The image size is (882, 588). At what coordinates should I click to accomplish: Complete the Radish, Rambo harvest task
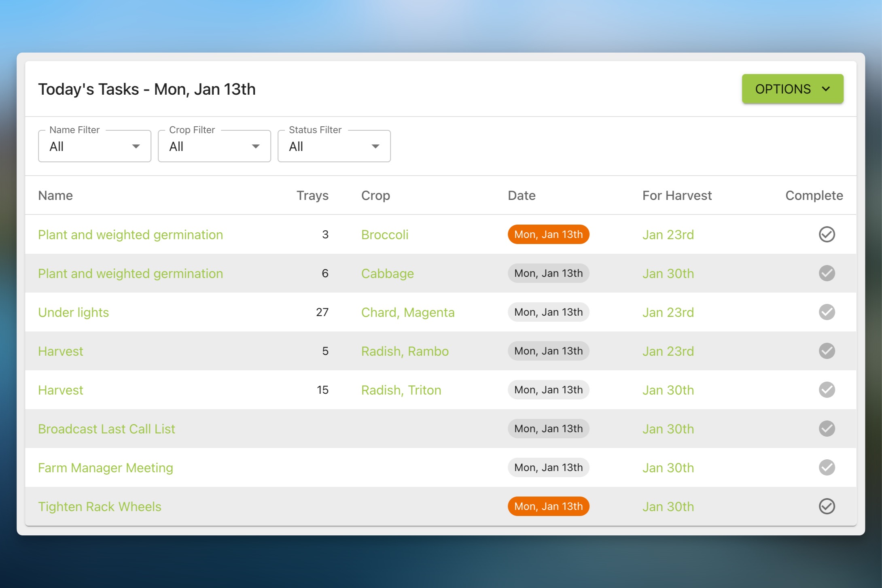tap(827, 351)
